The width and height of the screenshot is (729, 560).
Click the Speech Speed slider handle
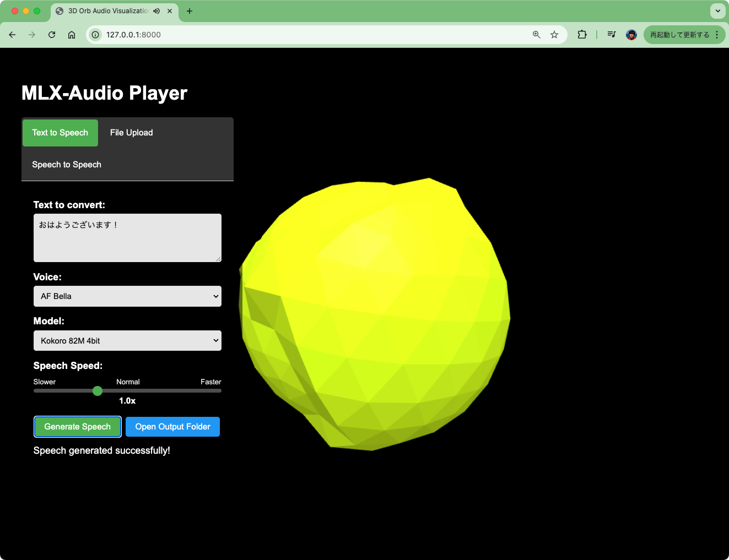click(x=98, y=391)
